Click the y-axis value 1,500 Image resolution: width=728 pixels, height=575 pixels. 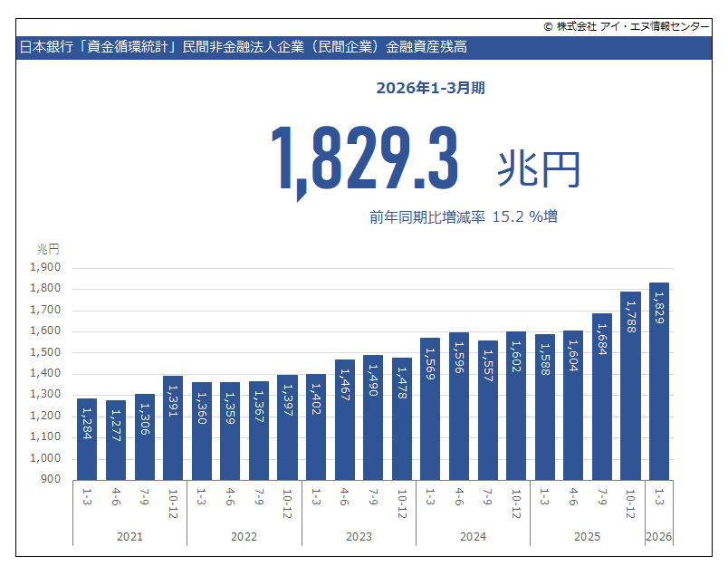click(x=45, y=352)
